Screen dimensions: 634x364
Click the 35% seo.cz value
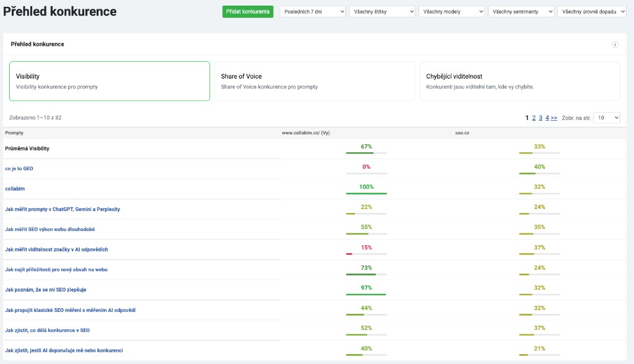[539, 227]
